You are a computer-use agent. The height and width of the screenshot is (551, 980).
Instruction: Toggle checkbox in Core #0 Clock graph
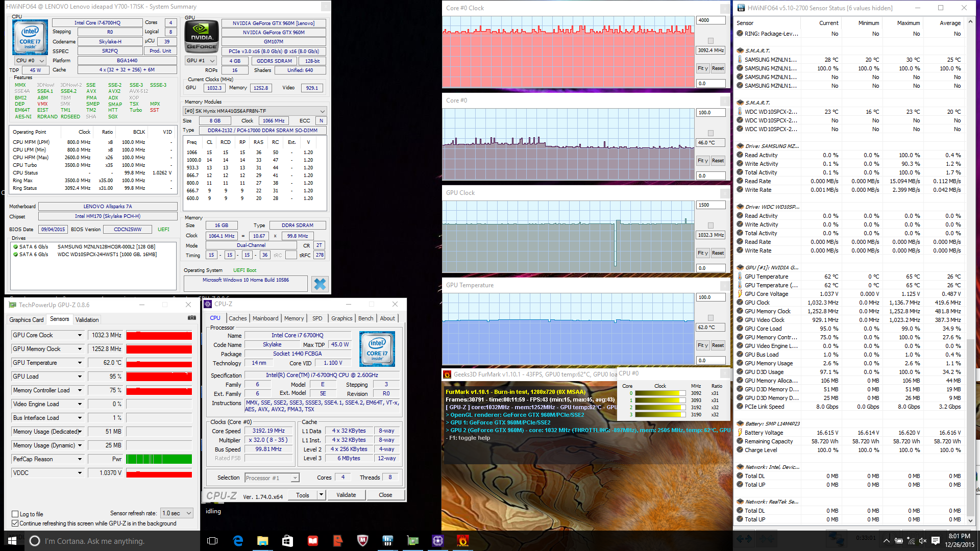click(710, 41)
